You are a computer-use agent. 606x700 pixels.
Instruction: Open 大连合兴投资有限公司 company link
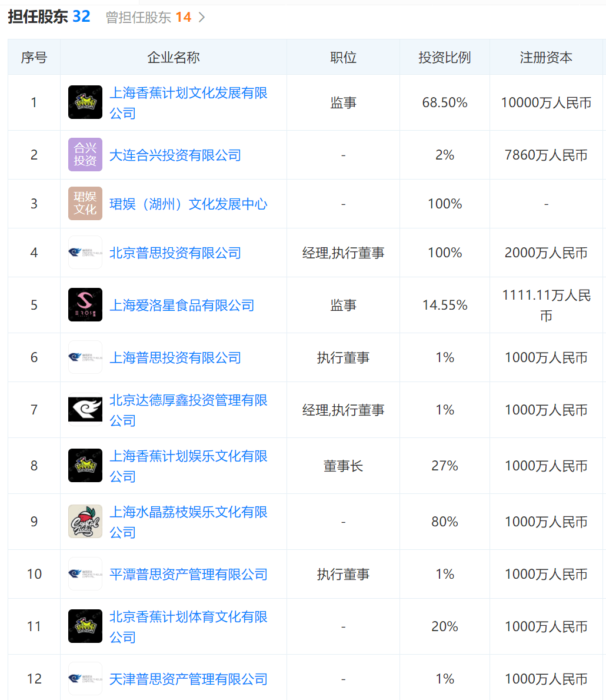[x=175, y=155]
